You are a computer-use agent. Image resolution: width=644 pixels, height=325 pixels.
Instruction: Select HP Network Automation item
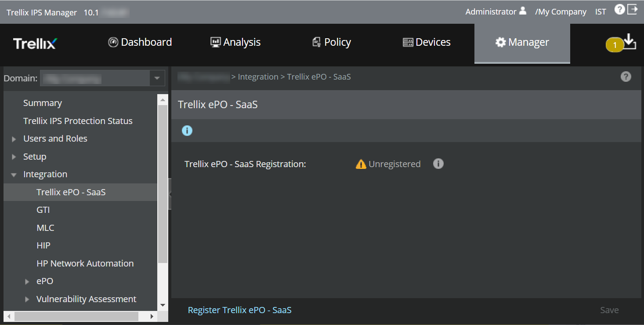85,263
